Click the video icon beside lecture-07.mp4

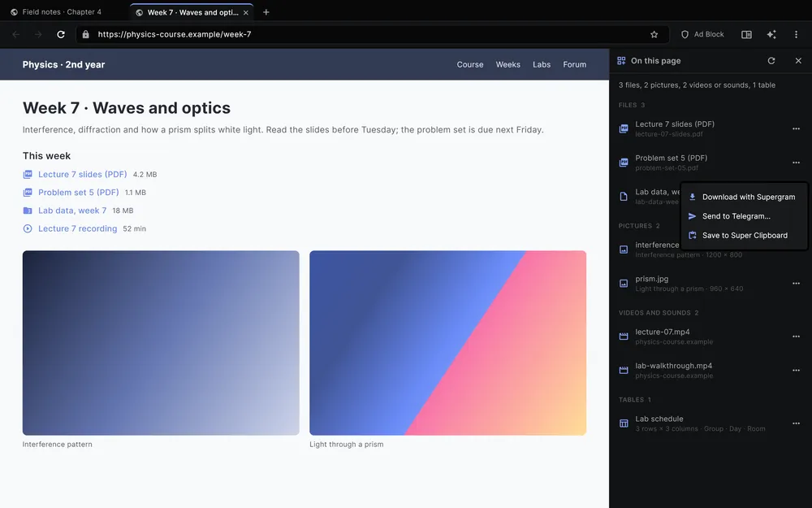pyautogui.click(x=624, y=336)
